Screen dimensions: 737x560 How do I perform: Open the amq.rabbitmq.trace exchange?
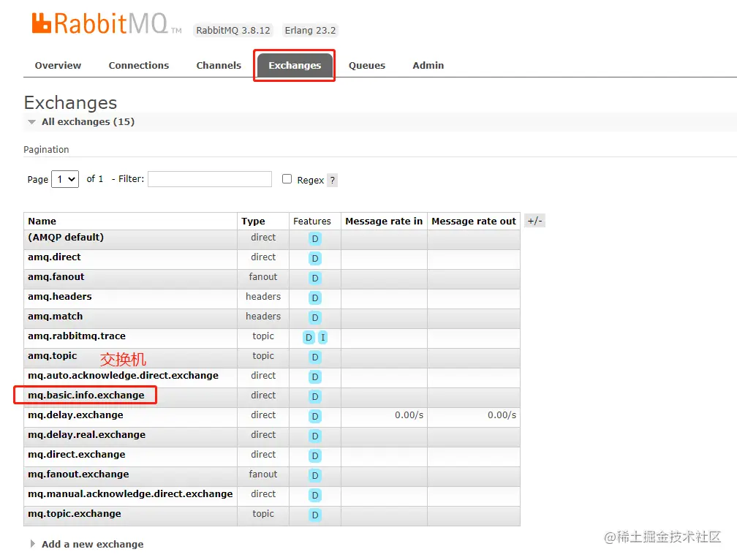pos(77,336)
